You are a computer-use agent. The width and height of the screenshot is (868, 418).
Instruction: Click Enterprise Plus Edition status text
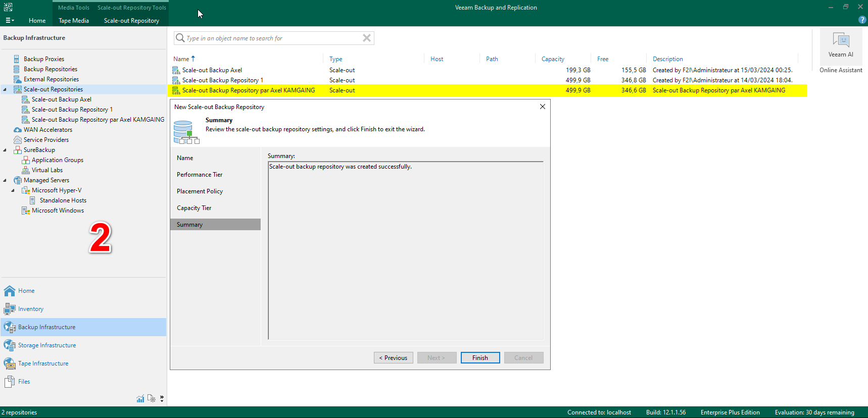click(730, 412)
